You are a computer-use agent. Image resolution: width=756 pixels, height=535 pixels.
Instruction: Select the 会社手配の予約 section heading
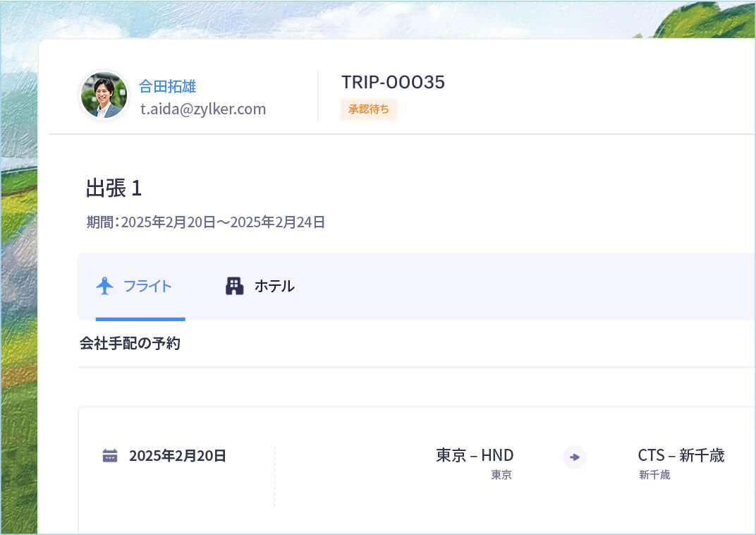130,343
